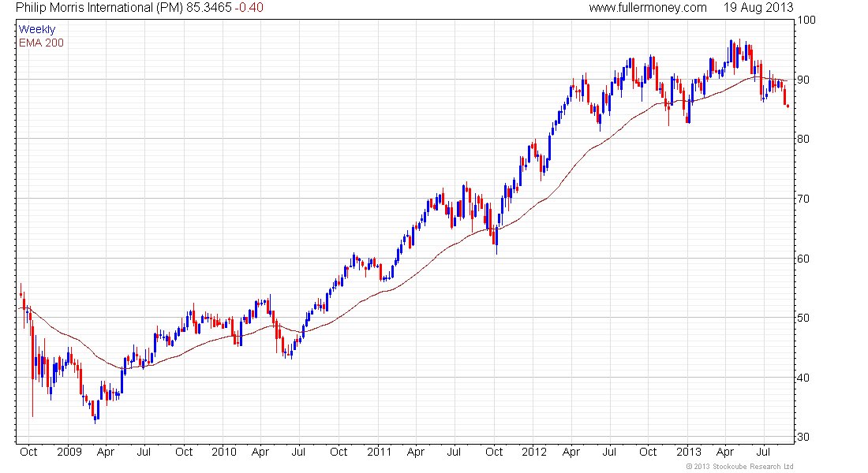Viewport: 868px width, 473px height.
Task: Click the 2010 year label on time axis
Action: point(224,452)
